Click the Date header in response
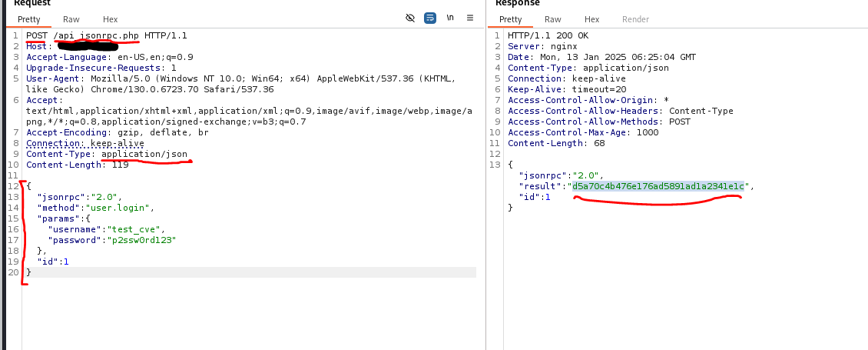This screenshot has height=350, width=868. tap(601, 57)
